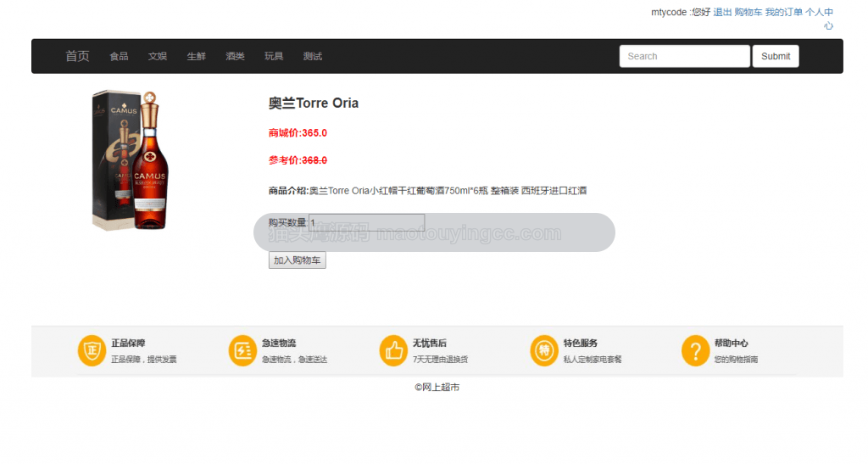Click the Camus bottle product image
The height and width of the screenshot is (464, 868).
pyautogui.click(x=131, y=160)
